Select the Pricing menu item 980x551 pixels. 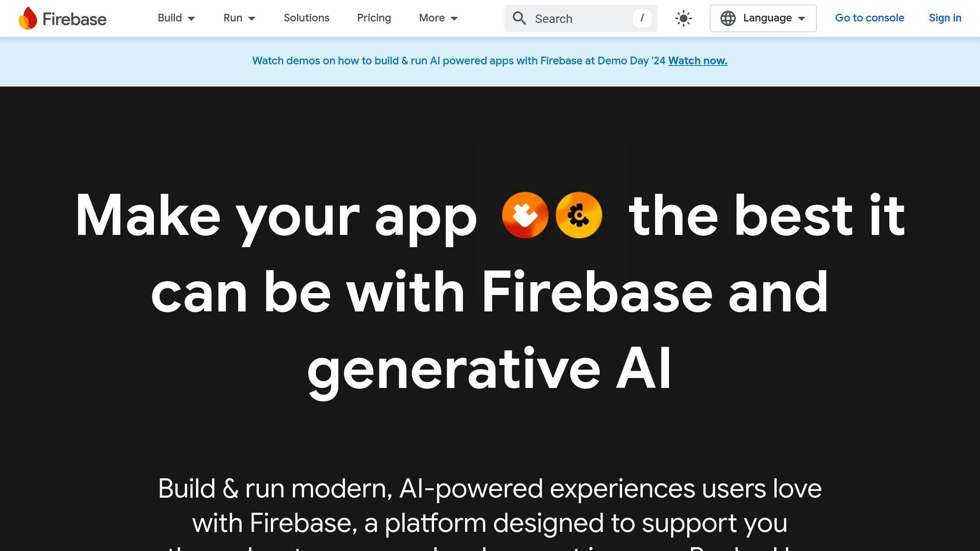click(374, 18)
